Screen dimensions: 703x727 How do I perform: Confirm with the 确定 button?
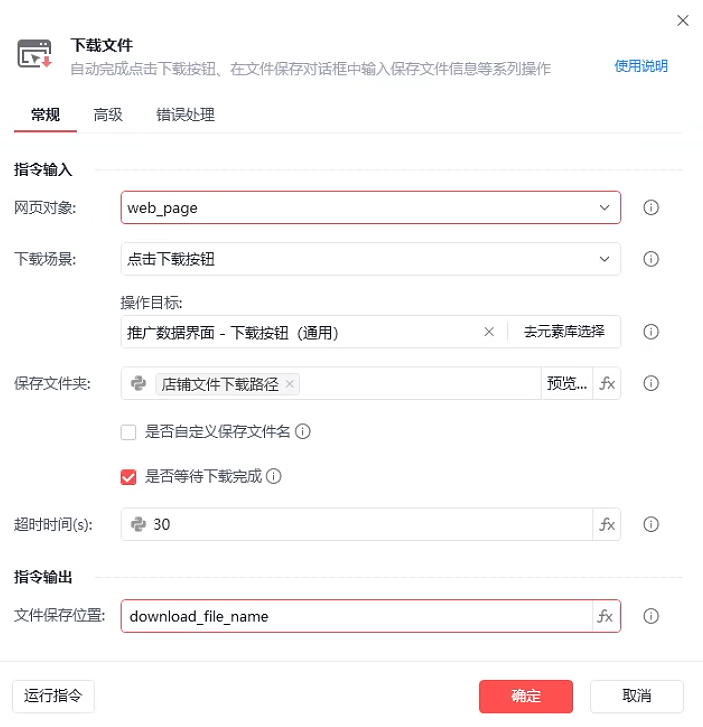[x=525, y=696]
